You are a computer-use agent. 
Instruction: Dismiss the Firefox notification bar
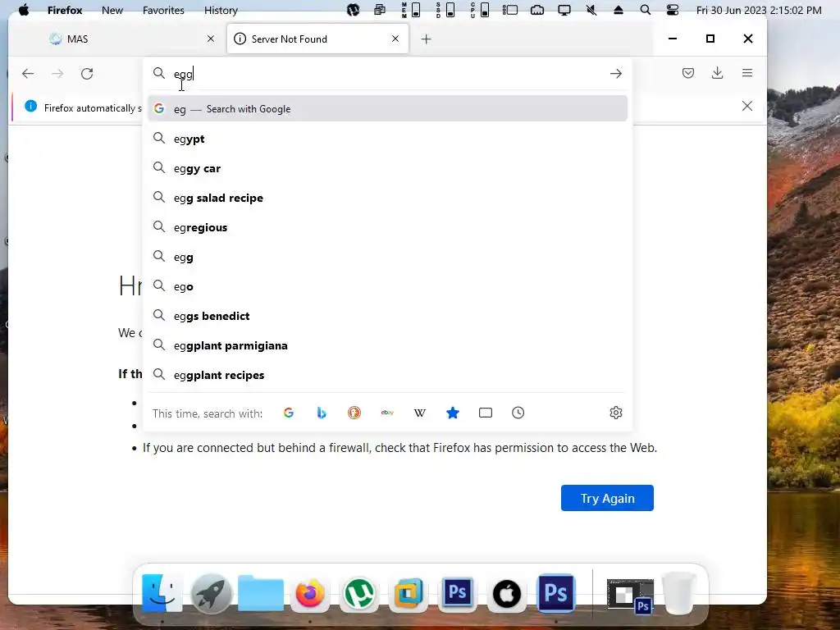747,106
